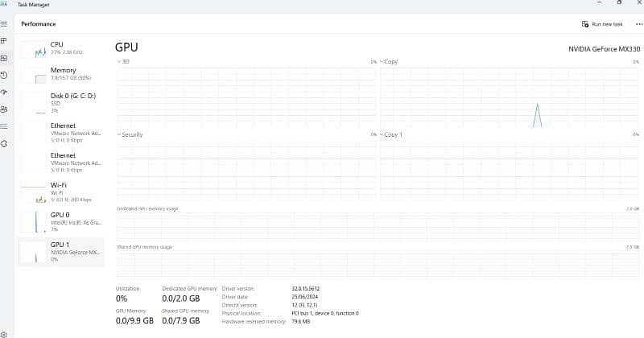
Task: Switch to the Users page icon
Action: coord(4,109)
